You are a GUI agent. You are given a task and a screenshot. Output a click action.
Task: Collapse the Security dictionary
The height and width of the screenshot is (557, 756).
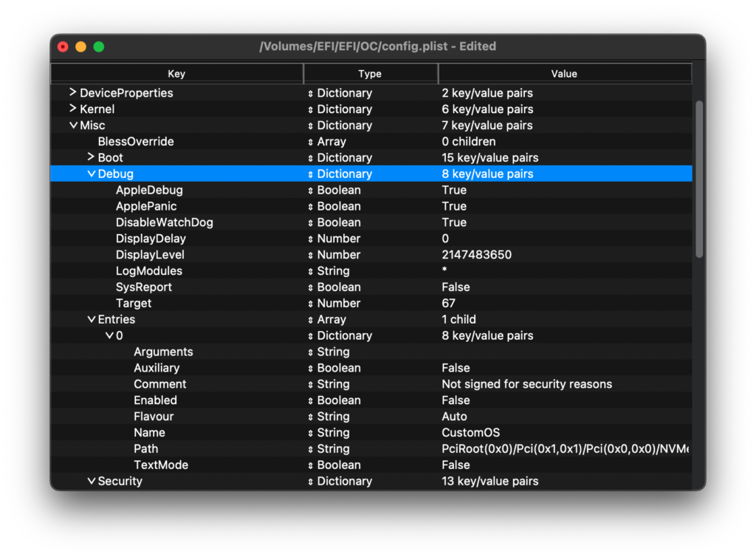91,481
